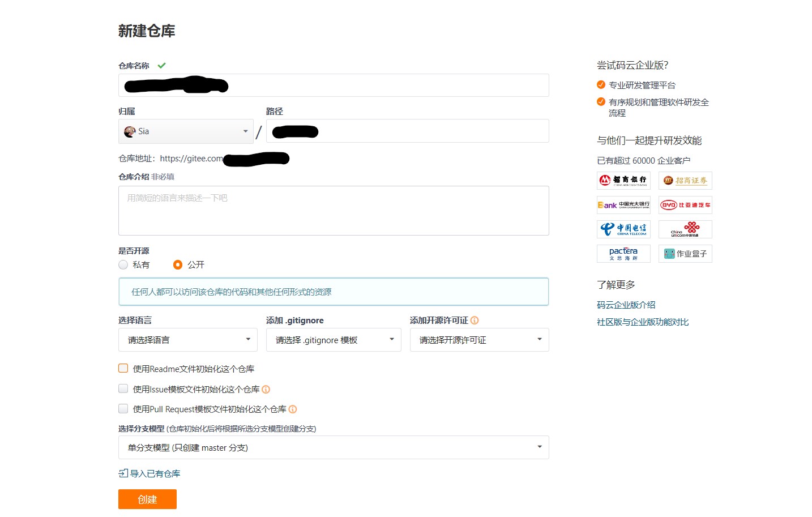Open the 社区版与企业版功能对比 link
Viewport: 812px width, 517px height.
[x=643, y=322]
